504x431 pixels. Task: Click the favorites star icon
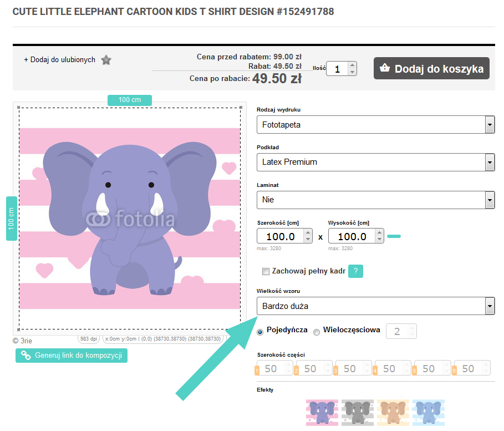tap(106, 60)
